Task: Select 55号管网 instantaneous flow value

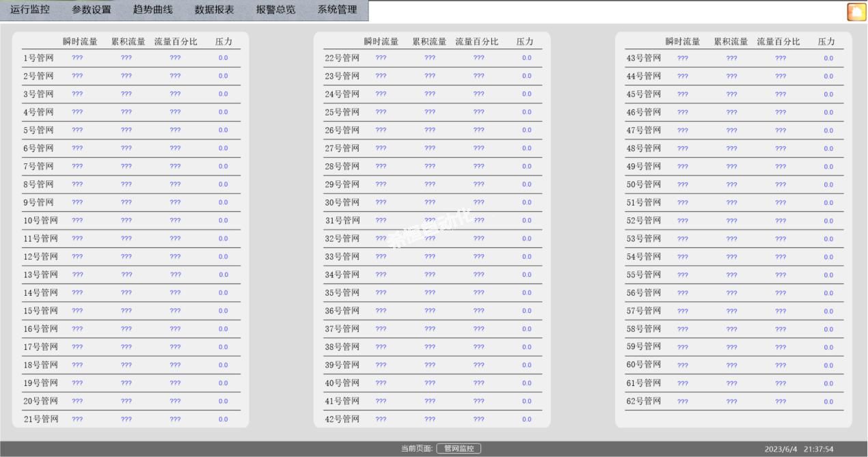Action: point(683,275)
